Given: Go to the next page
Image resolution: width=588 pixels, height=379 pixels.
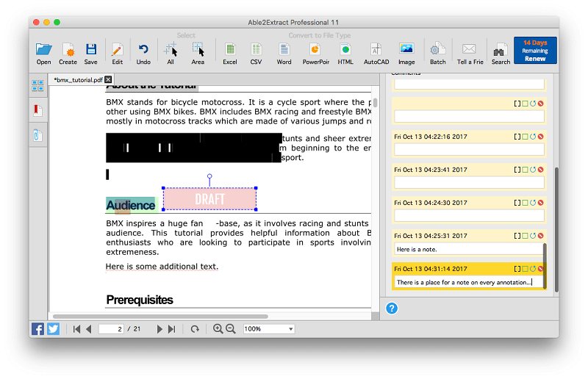Looking at the screenshot, I should click(159, 329).
